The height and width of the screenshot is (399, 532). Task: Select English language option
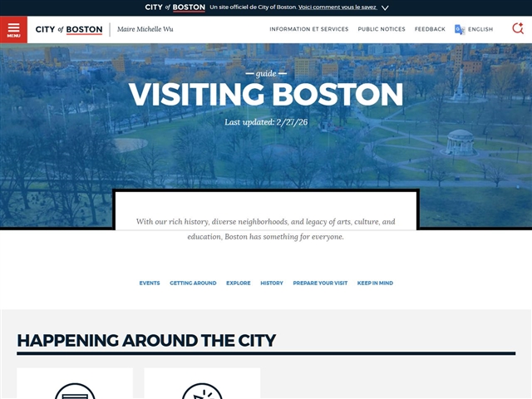pos(480,30)
